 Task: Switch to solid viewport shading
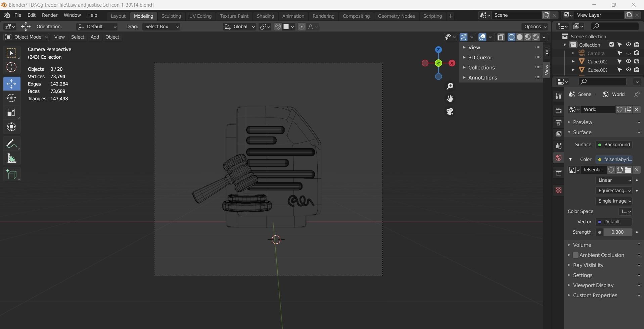coord(519,37)
